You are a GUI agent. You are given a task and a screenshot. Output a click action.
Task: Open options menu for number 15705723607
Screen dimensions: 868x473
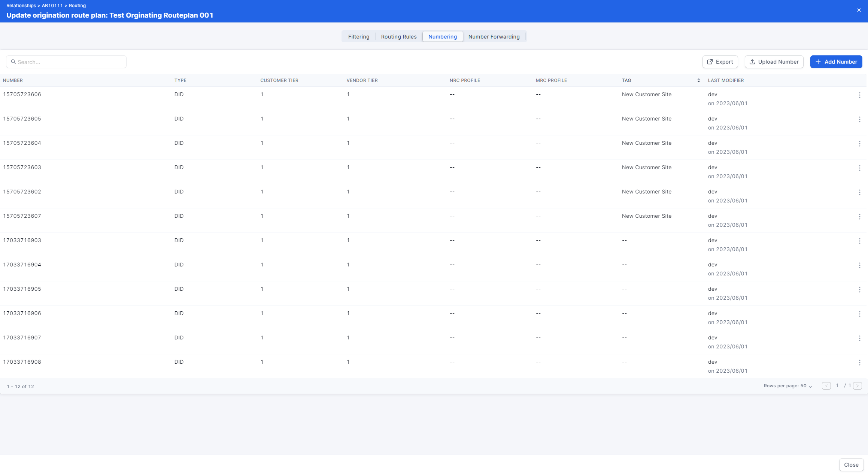click(x=859, y=217)
